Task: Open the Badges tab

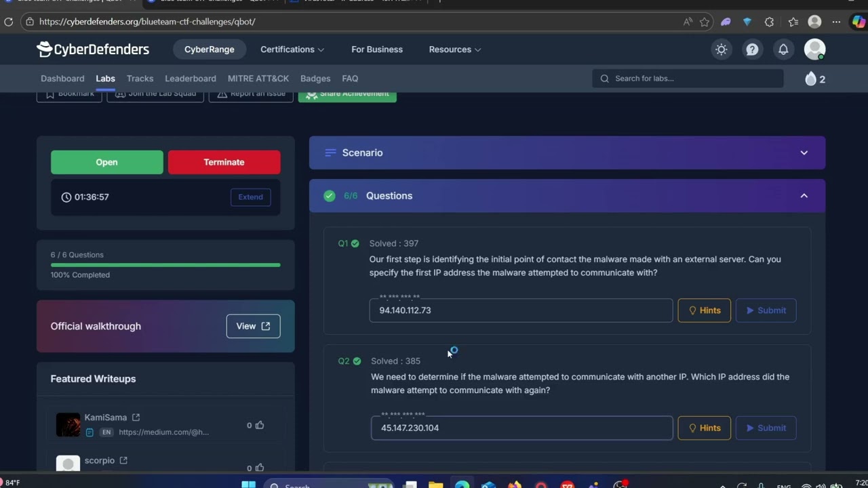Action: tap(315, 79)
